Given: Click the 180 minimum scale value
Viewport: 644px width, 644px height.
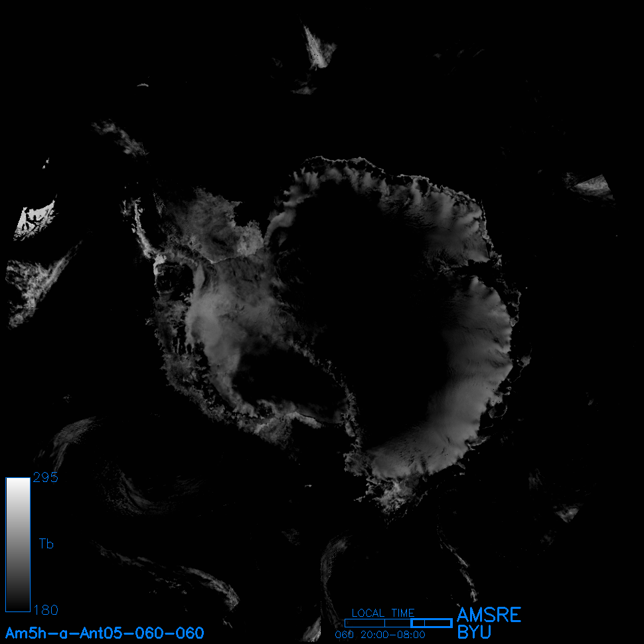Looking at the screenshot, I should pos(45,609).
